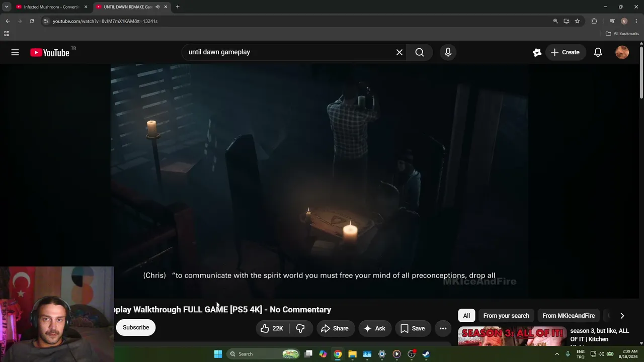Image resolution: width=644 pixels, height=362 pixels.
Task: Dislike the video with thumbs down
Action: coord(300,328)
